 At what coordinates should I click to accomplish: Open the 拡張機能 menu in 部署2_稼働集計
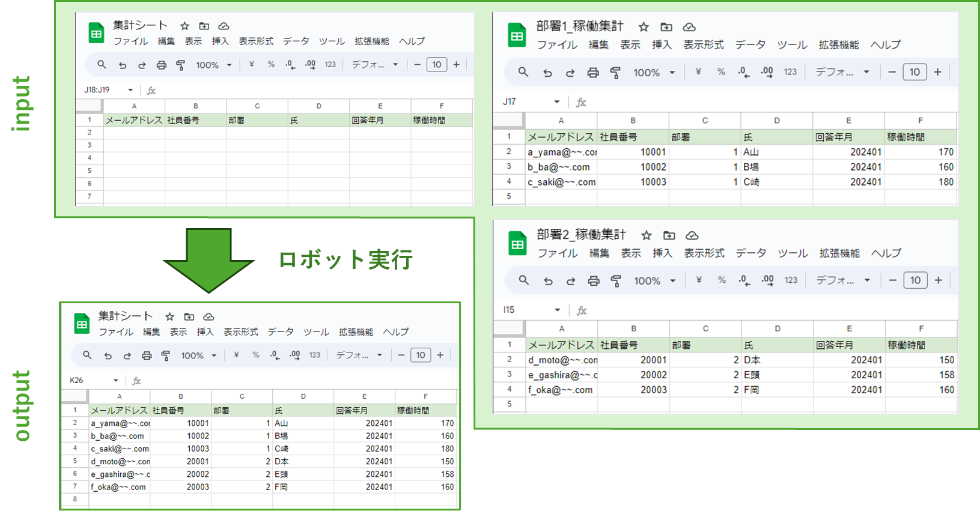pyautogui.click(x=839, y=253)
